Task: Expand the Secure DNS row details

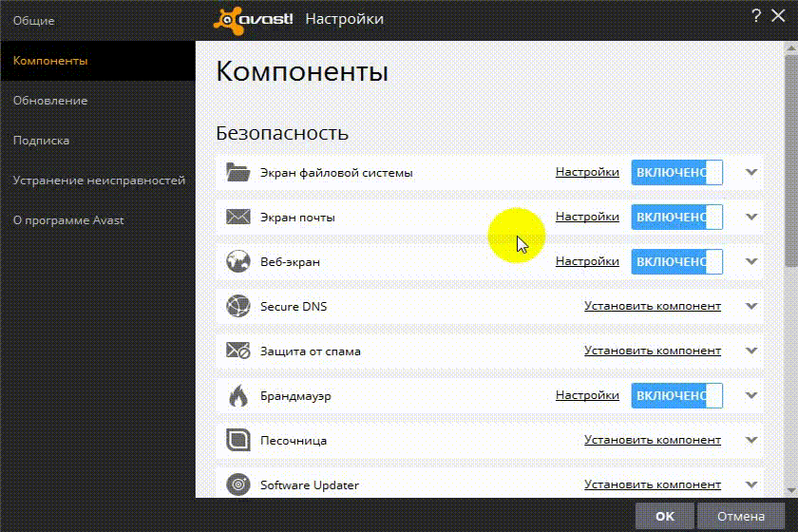Action: 751,307
